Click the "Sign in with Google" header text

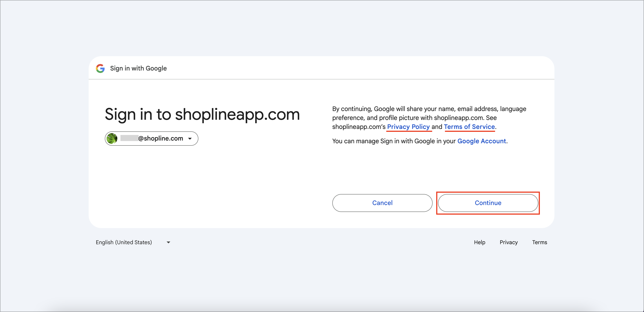(138, 68)
